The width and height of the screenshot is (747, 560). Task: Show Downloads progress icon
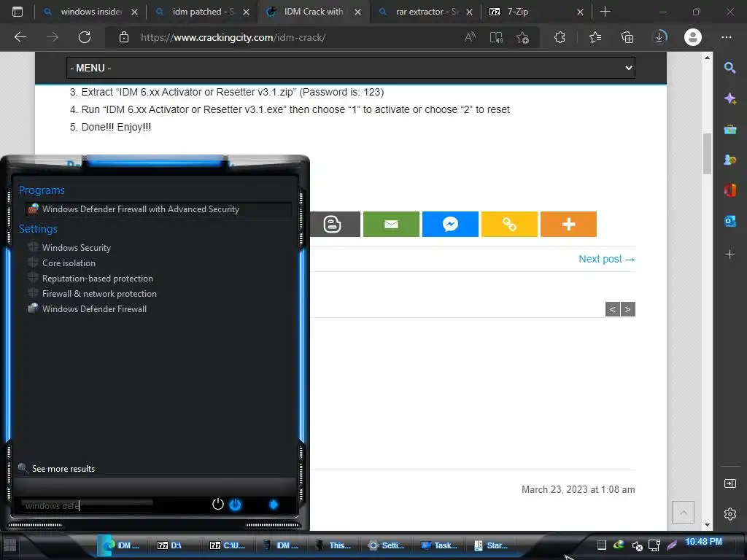pyautogui.click(x=659, y=37)
